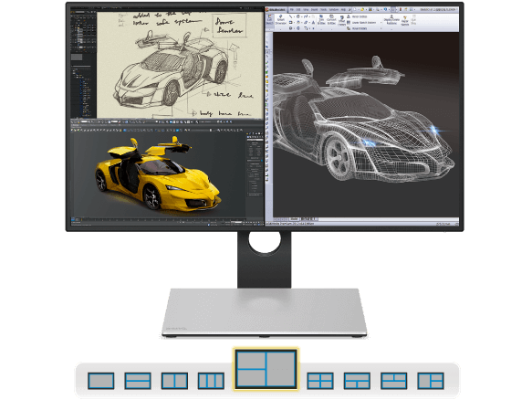Pick layout with large left, two right panes

tap(430, 381)
